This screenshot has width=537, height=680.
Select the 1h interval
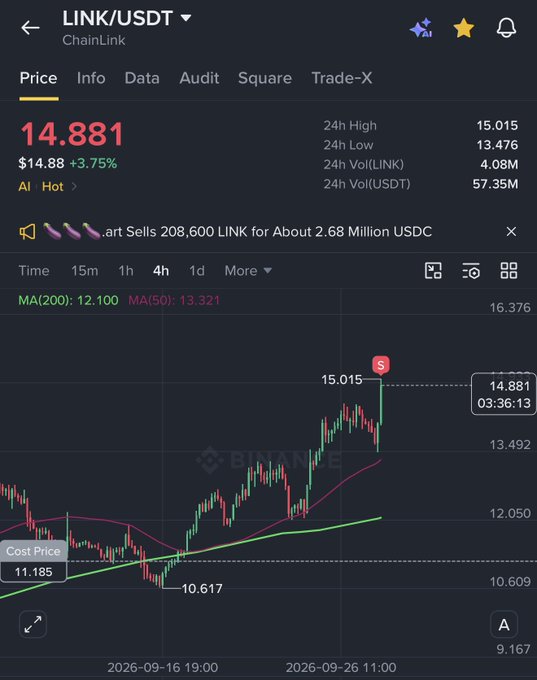[x=126, y=271]
